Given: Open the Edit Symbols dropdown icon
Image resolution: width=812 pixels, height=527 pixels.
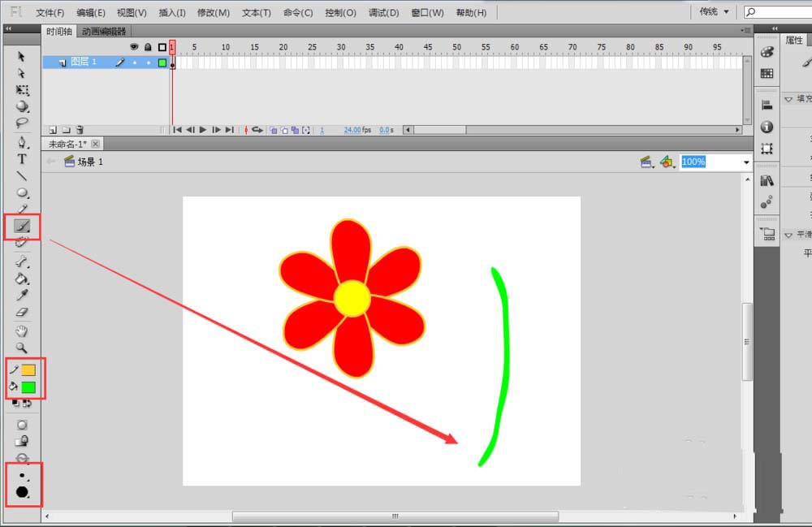Looking at the screenshot, I should tap(667, 162).
